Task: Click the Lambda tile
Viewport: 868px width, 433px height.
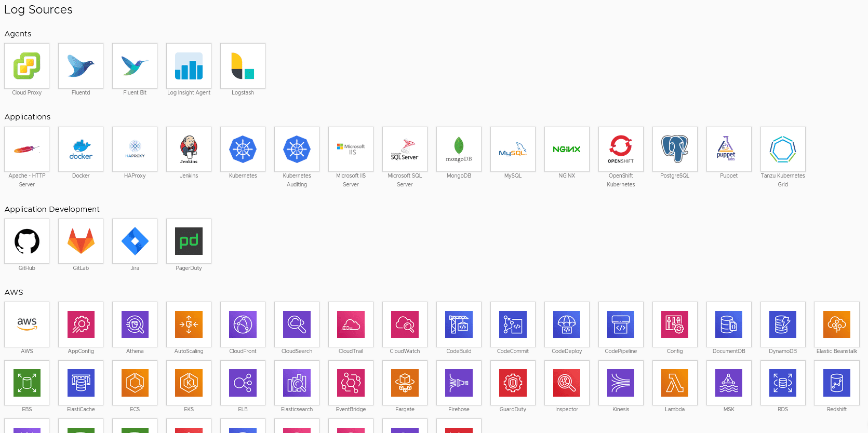Action: click(x=675, y=383)
